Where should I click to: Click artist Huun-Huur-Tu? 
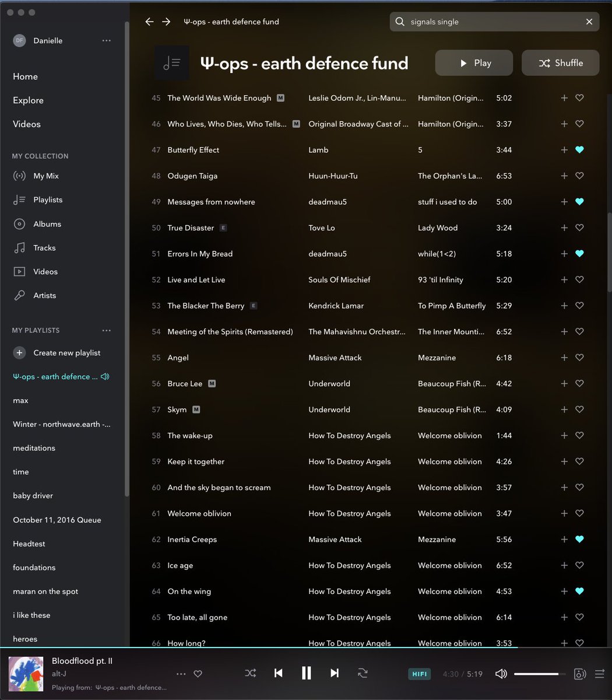tap(333, 176)
